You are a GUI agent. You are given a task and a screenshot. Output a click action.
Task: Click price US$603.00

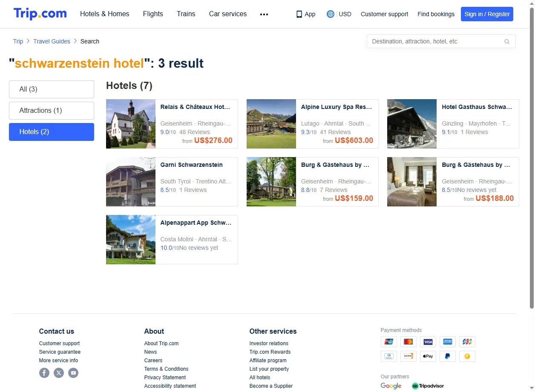pos(354,140)
